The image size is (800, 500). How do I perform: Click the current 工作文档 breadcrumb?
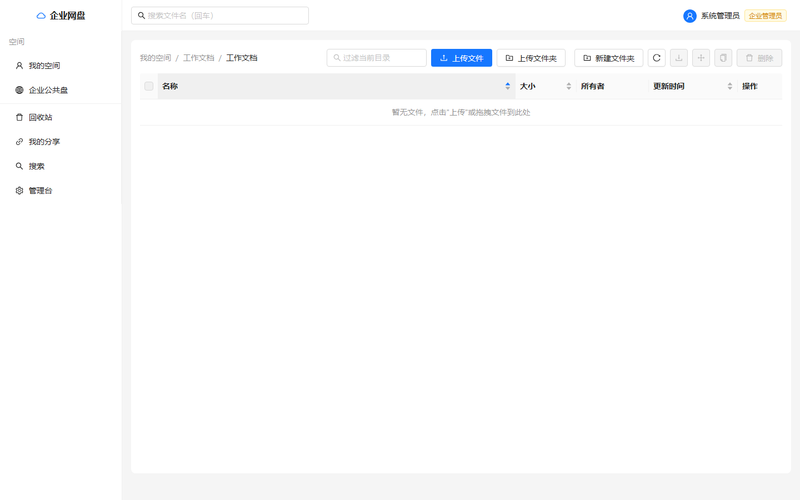[242, 58]
